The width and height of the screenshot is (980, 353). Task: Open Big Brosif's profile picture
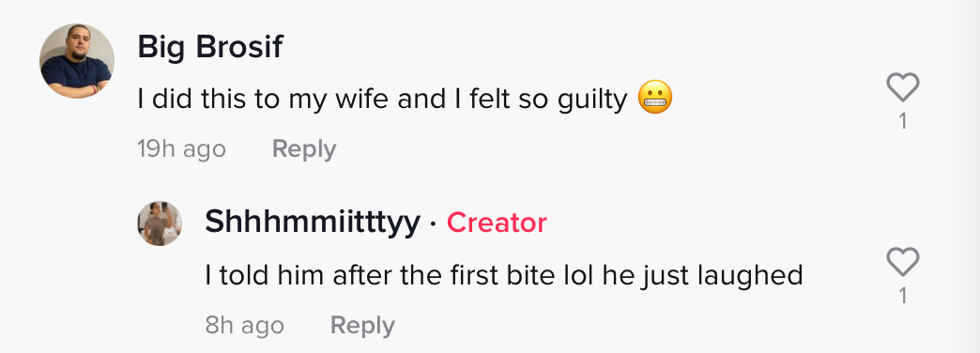[77, 61]
